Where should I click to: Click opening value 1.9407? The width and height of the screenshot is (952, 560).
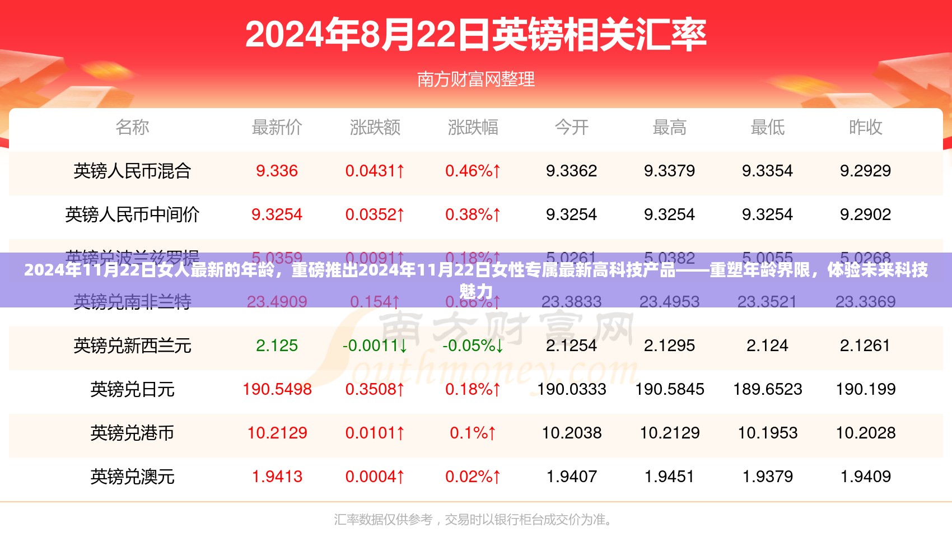pyautogui.click(x=571, y=477)
